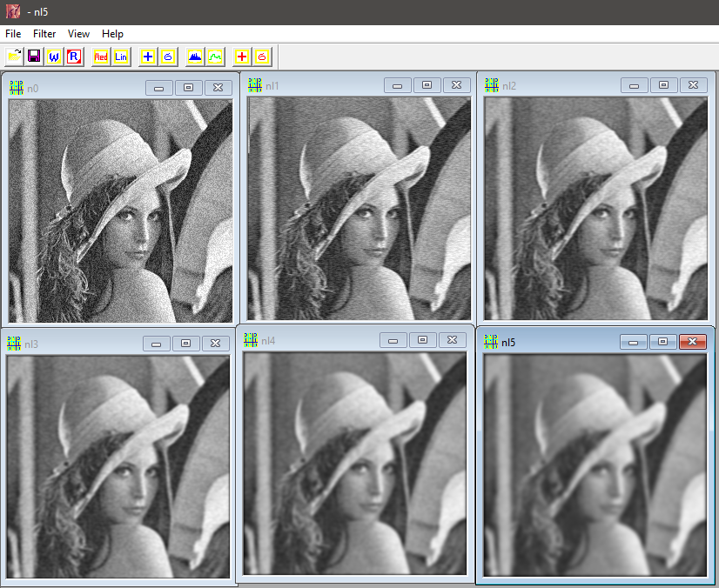Close the nl5 child window
Image resolution: width=719 pixels, height=588 pixels.
pos(692,342)
